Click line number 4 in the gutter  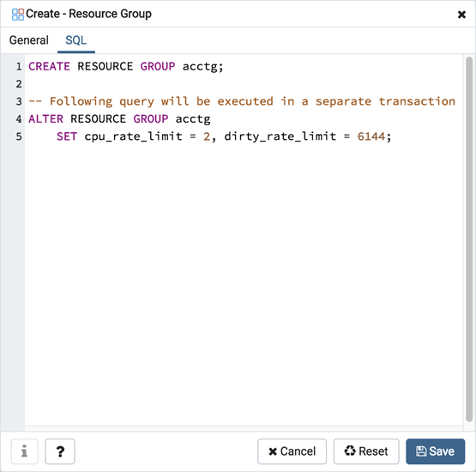(19, 118)
